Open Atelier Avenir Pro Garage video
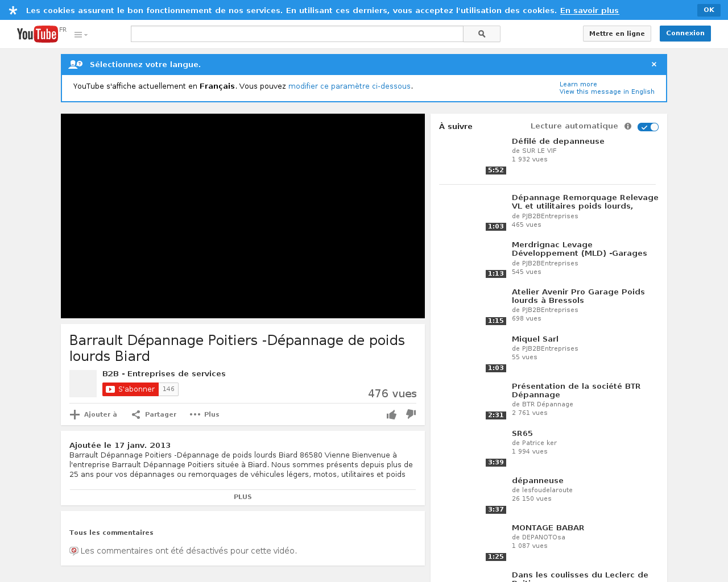 578,296
